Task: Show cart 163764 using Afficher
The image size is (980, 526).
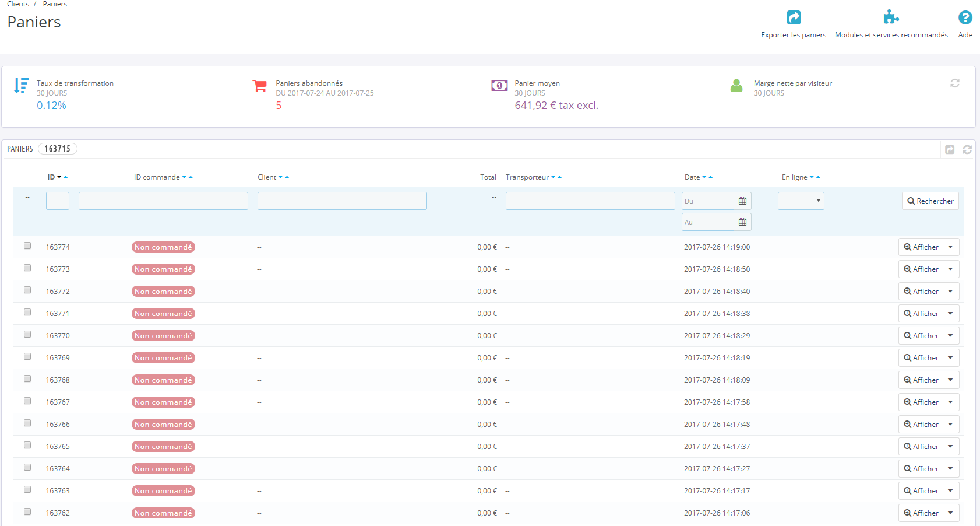Action: 921,469
